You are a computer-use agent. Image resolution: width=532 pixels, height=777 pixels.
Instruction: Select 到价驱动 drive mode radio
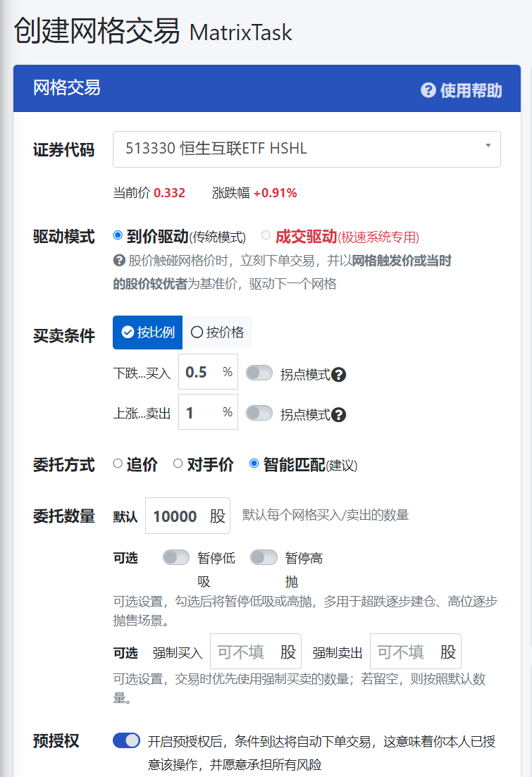(118, 235)
